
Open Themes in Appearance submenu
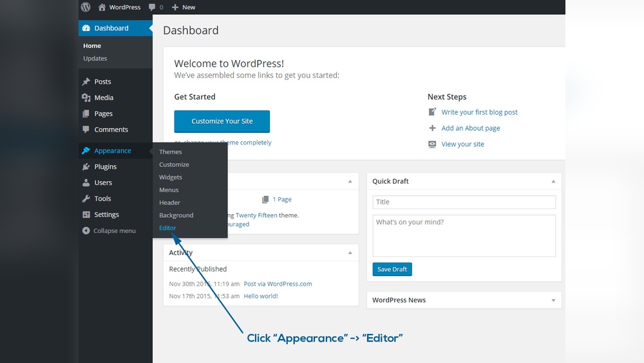pyautogui.click(x=171, y=152)
